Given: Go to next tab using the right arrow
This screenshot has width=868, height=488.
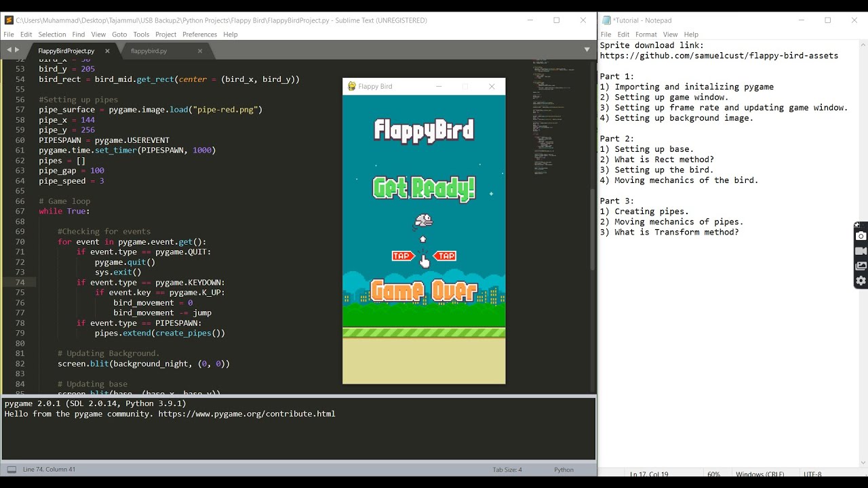Looking at the screenshot, I should 18,49.
